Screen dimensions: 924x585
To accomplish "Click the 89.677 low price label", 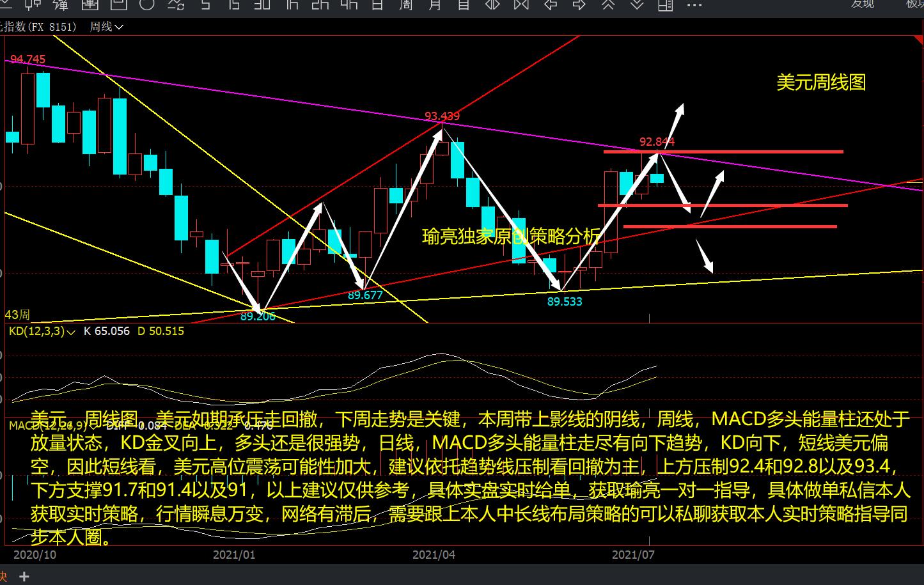I will (365, 295).
